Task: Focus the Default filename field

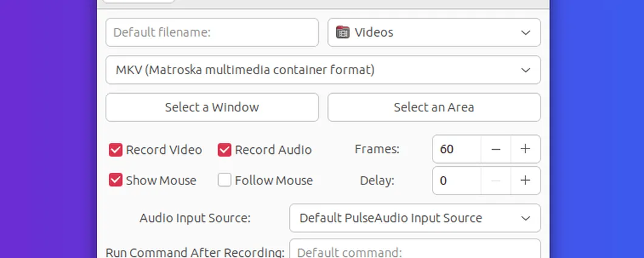Action: point(212,32)
